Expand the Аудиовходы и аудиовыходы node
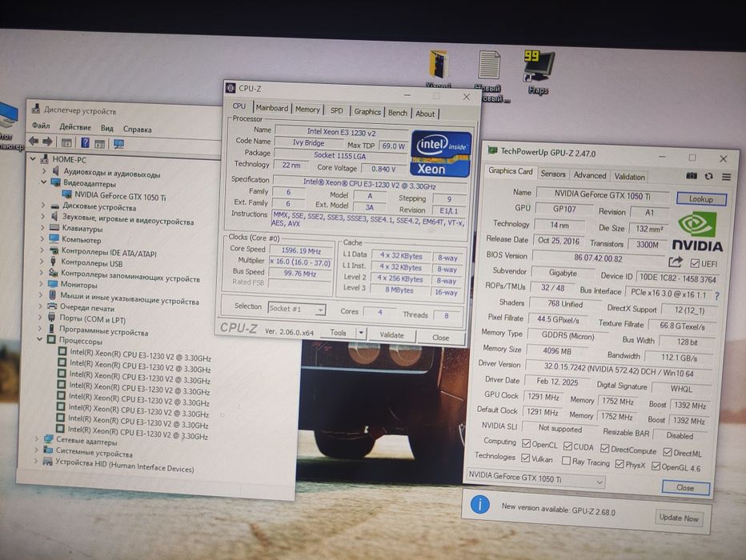The width and height of the screenshot is (746, 560). pos(44,170)
